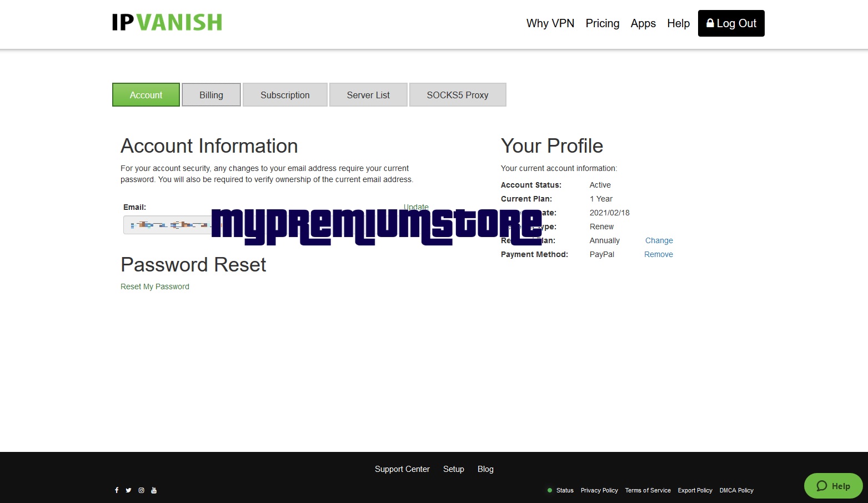
Task: Go to Pricing page
Action: 603,23
